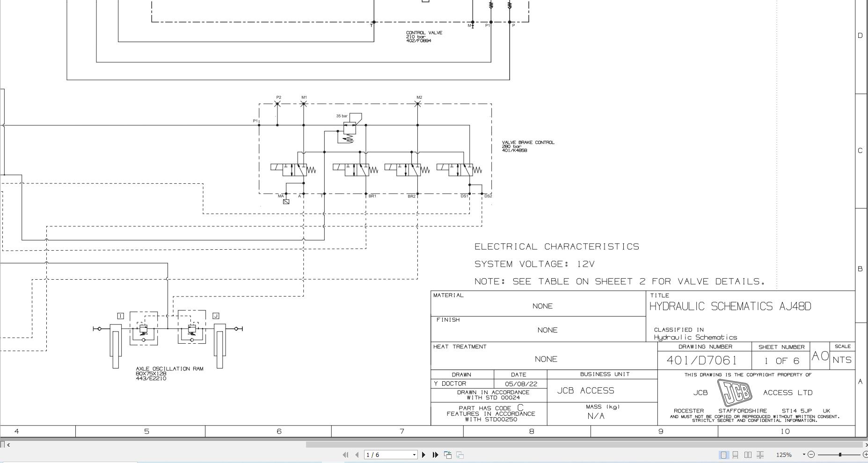868x463 pixels.
Task: Click the horizontal scrollbar left arrow
Action: pyautogui.click(x=8, y=445)
